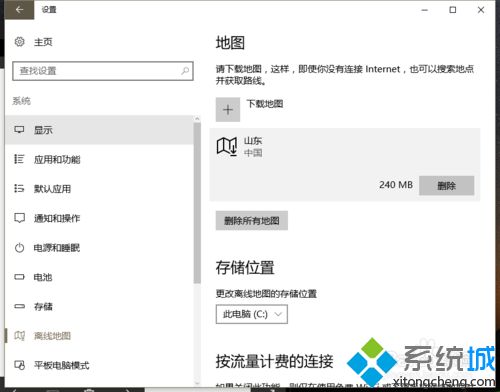
Task: Select the Battery icon
Action: pyautogui.click(x=19, y=277)
